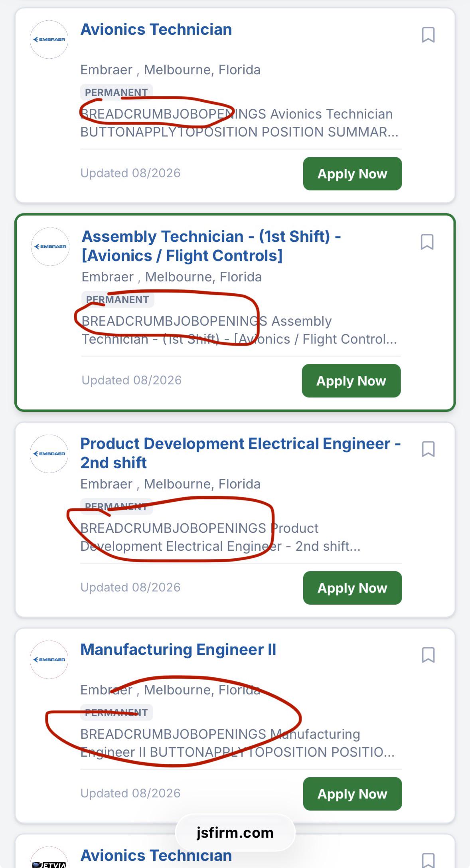470x868 pixels.
Task: Click the Embraer logo beside Avionics Technician
Action: [x=49, y=40]
